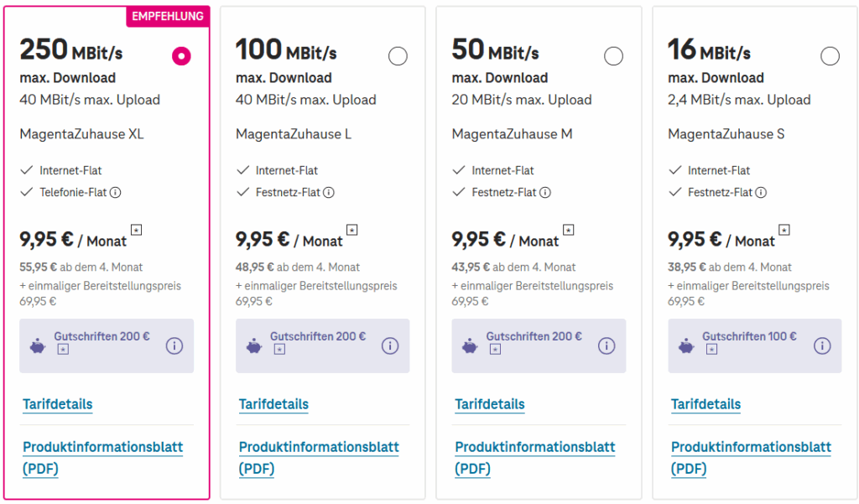The height and width of the screenshot is (504, 859).
Task: Show Festnetz-Flat info for MagentaZuhause L
Action: point(329,192)
